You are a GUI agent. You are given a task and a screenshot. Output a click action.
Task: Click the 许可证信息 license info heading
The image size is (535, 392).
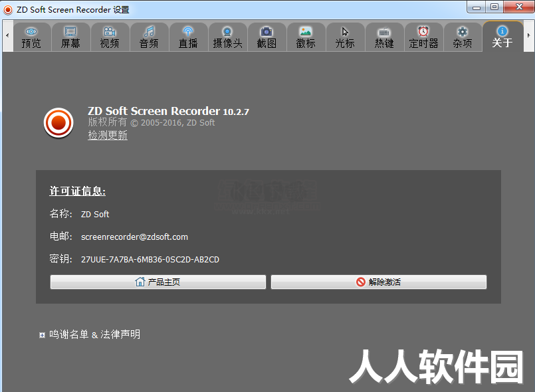[x=78, y=191]
